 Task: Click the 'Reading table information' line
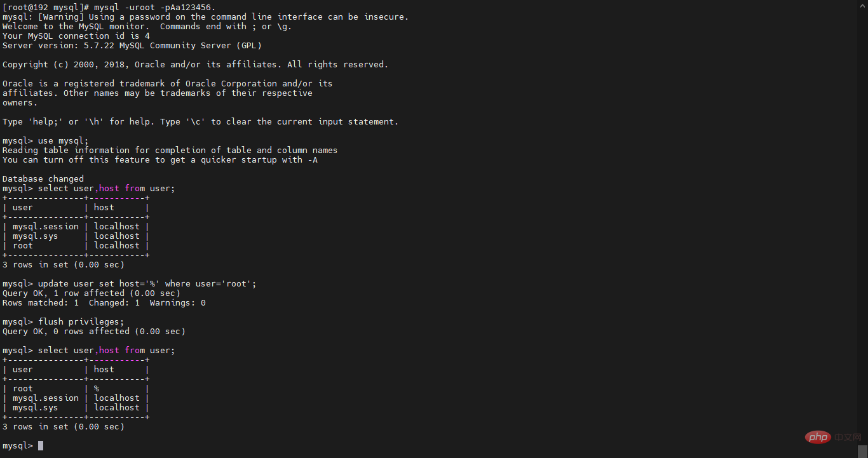pyautogui.click(x=170, y=151)
